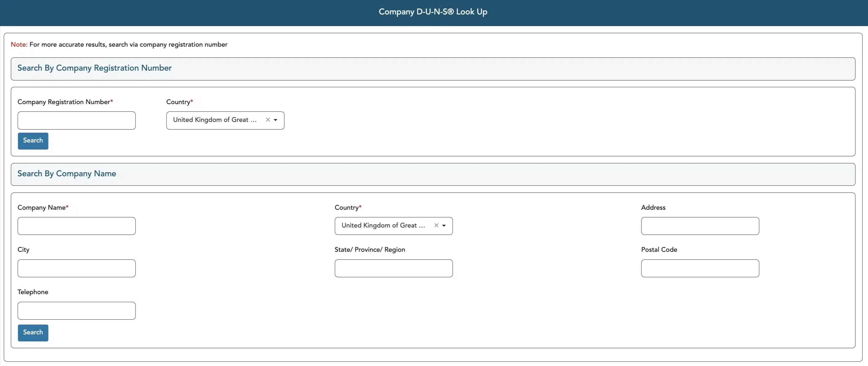Click the Address label
Screen dimensions: 868x366
point(653,208)
